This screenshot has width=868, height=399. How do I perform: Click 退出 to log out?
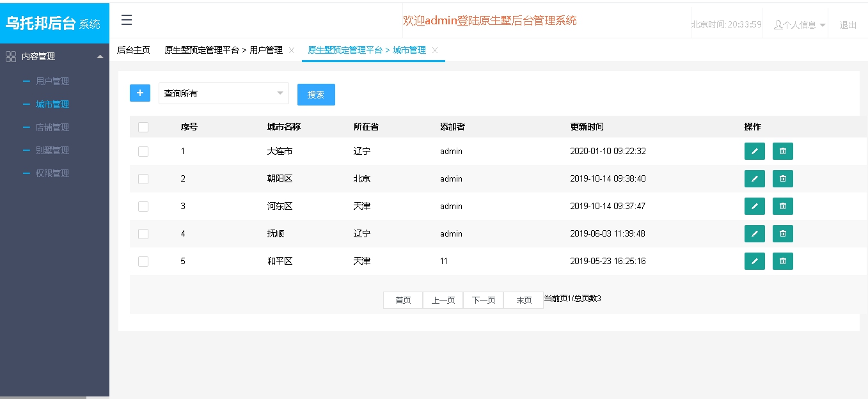[x=848, y=25]
